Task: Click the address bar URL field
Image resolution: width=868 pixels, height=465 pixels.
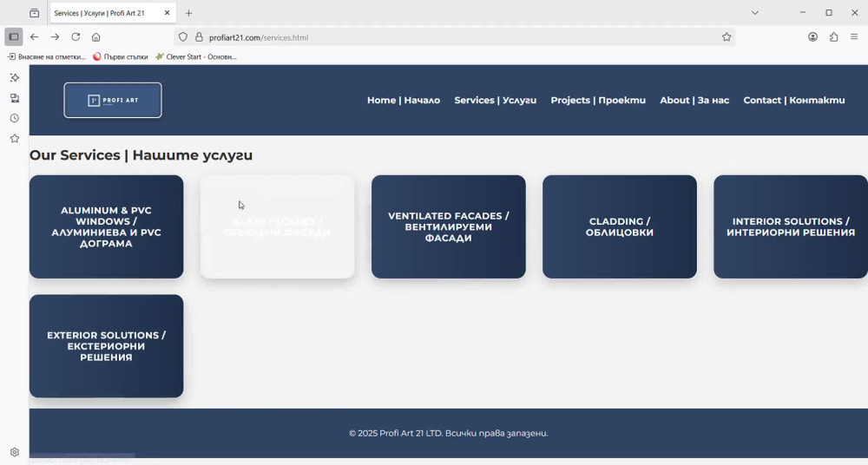Action: pos(454,37)
